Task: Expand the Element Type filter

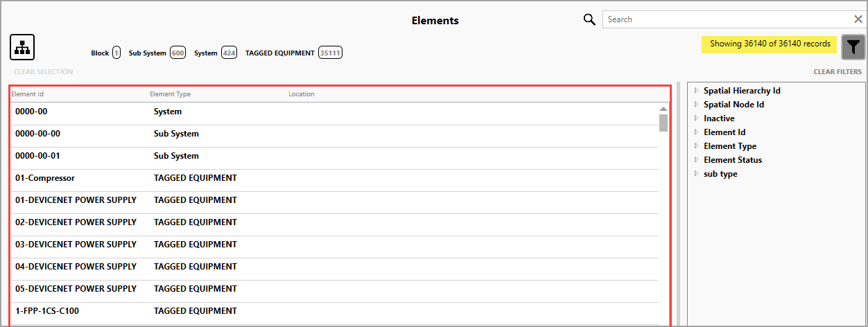Action: point(697,146)
